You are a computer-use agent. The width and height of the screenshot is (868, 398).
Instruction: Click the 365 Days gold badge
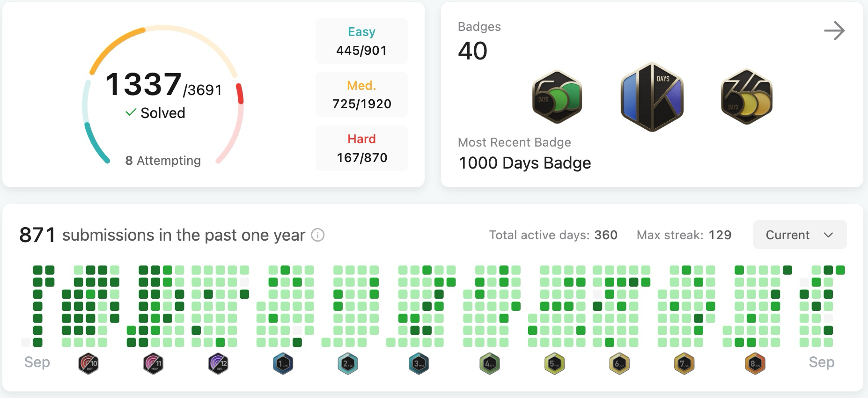click(x=746, y=97)
